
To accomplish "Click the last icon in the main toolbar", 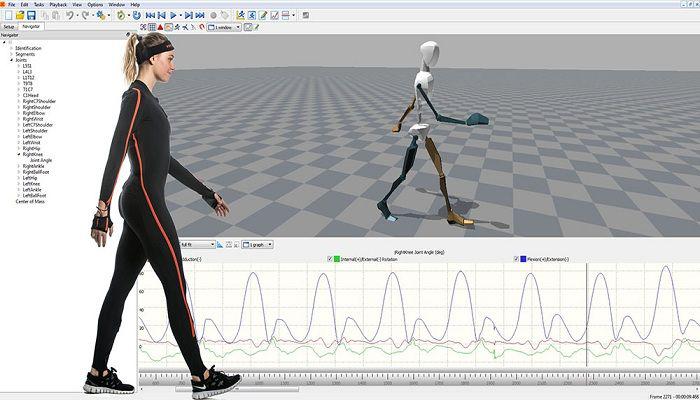I will pos(306,15).
